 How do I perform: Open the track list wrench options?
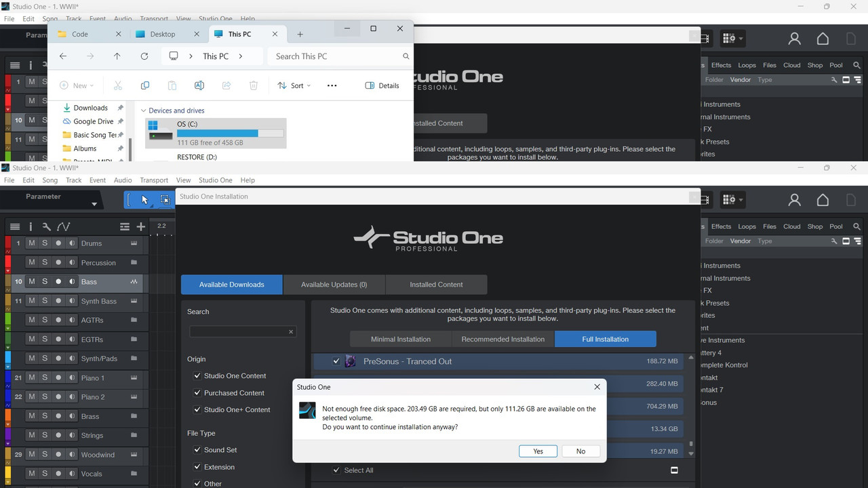point(46,226)
